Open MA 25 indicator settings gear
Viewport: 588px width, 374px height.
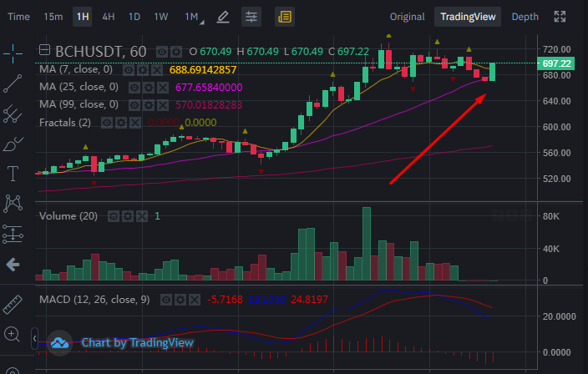(x=149, y=88)
